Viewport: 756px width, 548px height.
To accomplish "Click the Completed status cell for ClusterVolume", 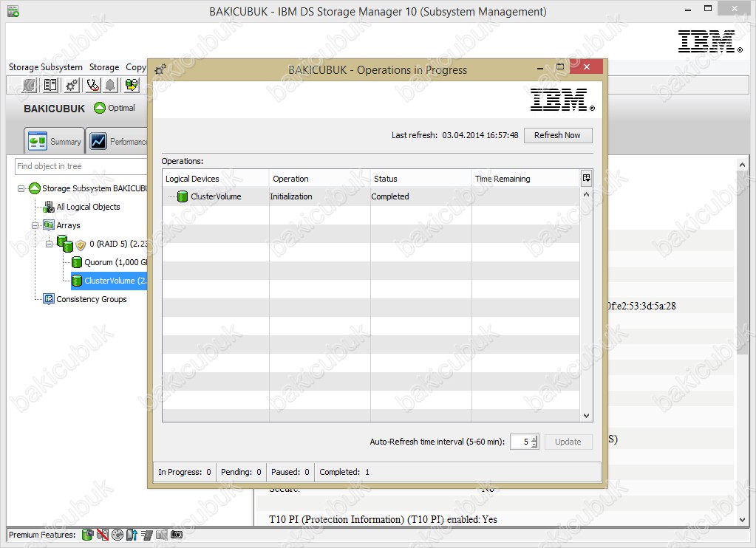I will tap(420, 196).
